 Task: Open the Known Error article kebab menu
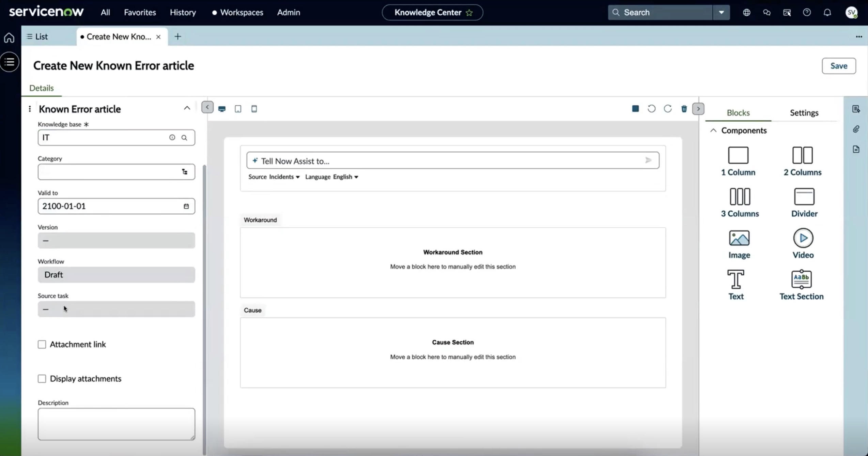tap(30, 109)
